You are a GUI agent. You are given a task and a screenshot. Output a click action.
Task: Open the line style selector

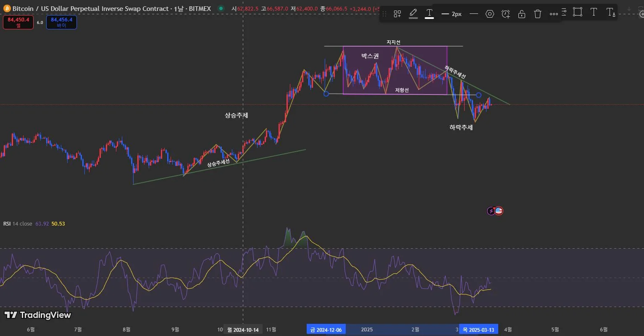474,14
